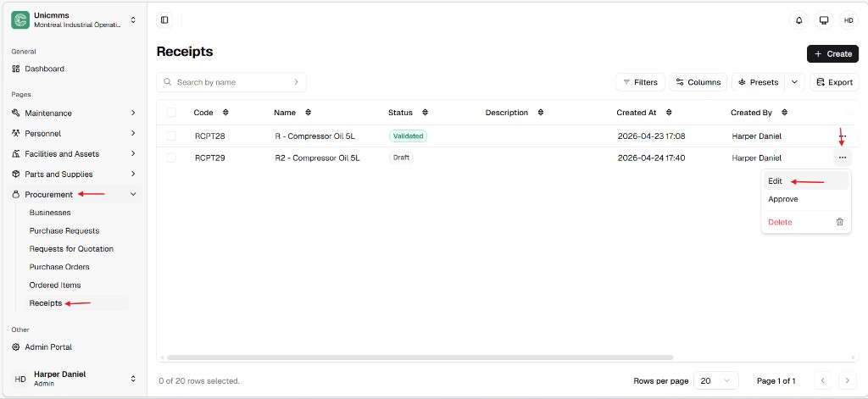868x399 pixels.
Task: Sort by Status column arrows
Action: coord(426,113)
